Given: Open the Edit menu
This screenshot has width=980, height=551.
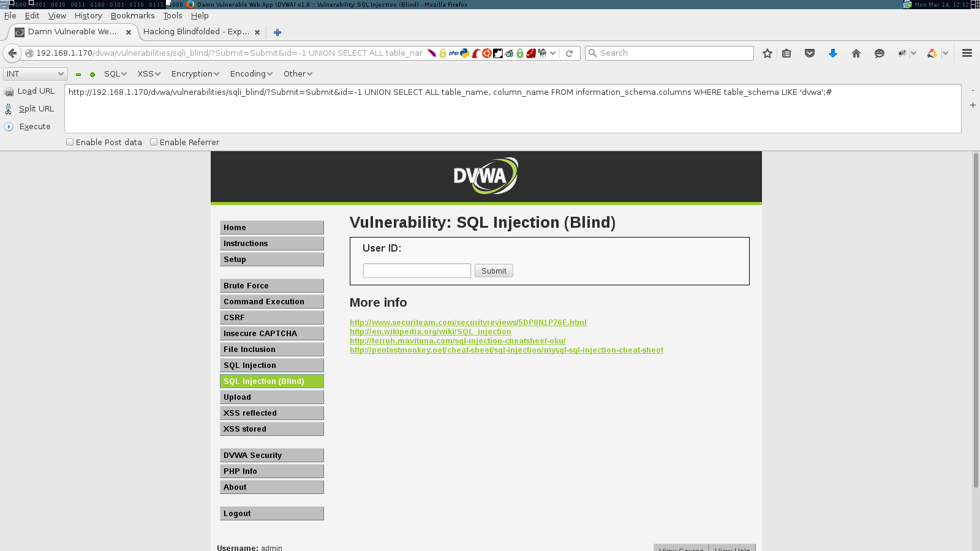Looking at the screenshot, I should pos(32,16).
